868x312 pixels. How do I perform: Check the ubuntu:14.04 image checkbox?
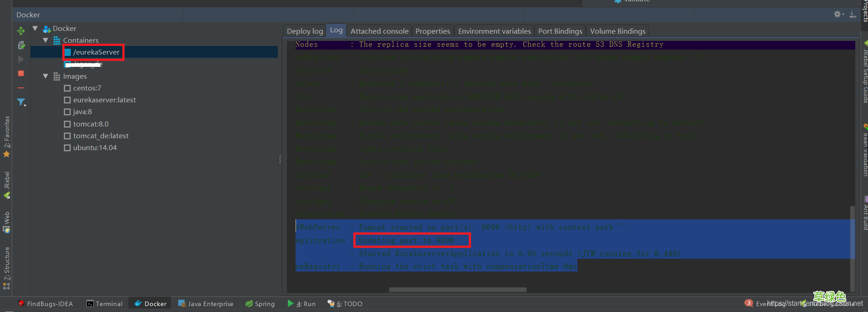[67, 148]
